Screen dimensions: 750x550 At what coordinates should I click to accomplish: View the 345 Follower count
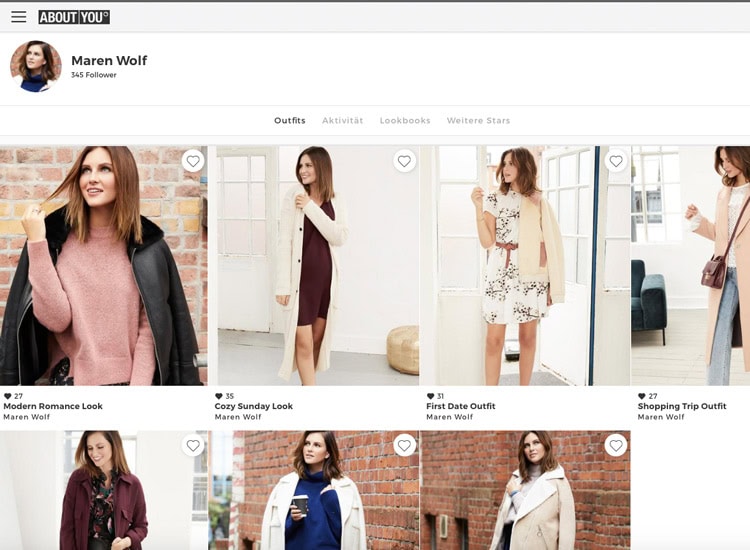(x=94, y=75)
